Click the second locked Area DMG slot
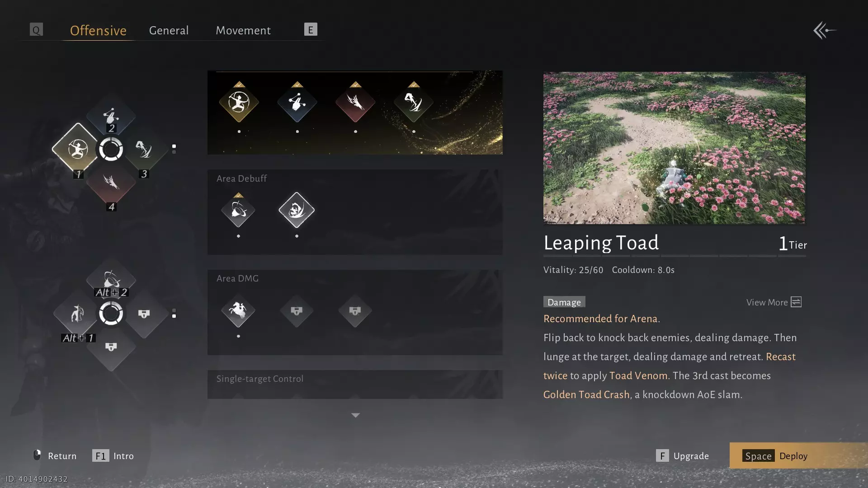This screenshot has height=488, width=868. click(x=355, y=310)
